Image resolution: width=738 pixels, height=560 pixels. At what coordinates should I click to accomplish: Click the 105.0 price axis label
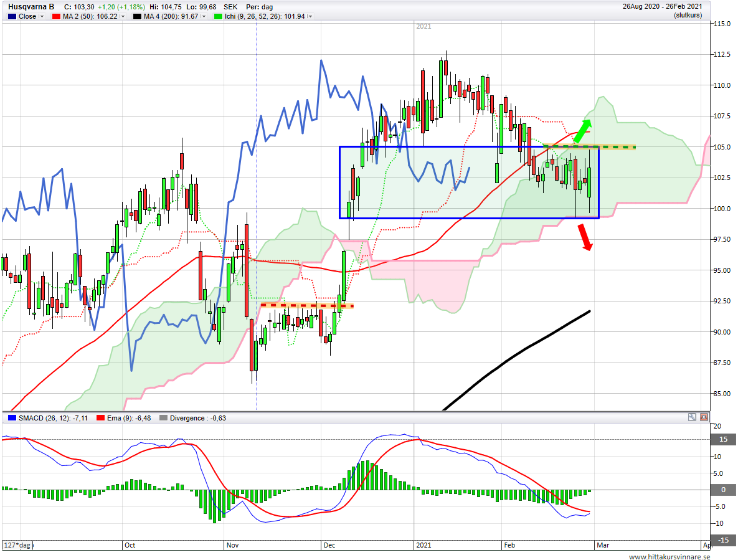pos(722,147)
